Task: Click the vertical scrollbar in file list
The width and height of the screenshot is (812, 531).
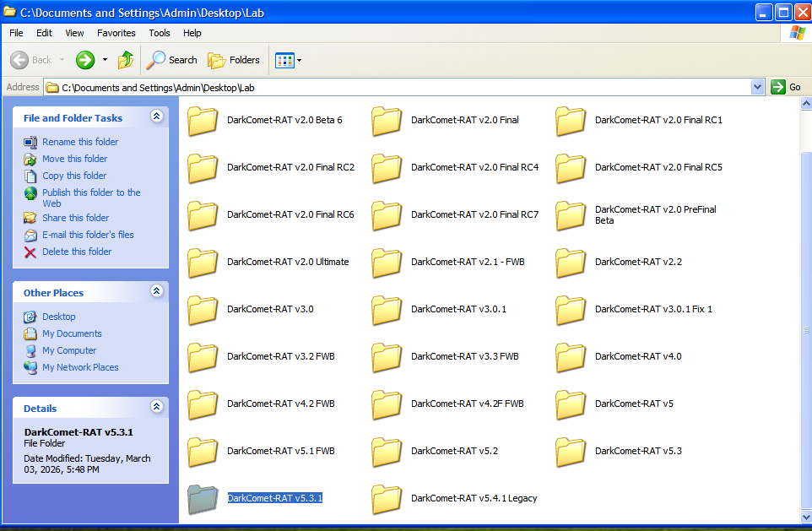Action: click(805, 329)
